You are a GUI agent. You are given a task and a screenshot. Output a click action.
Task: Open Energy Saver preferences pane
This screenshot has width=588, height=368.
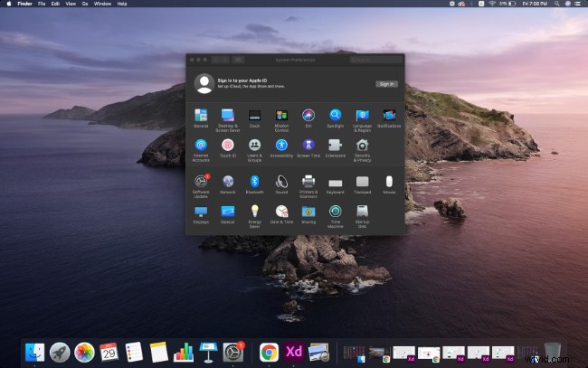(x=254, y=211)
